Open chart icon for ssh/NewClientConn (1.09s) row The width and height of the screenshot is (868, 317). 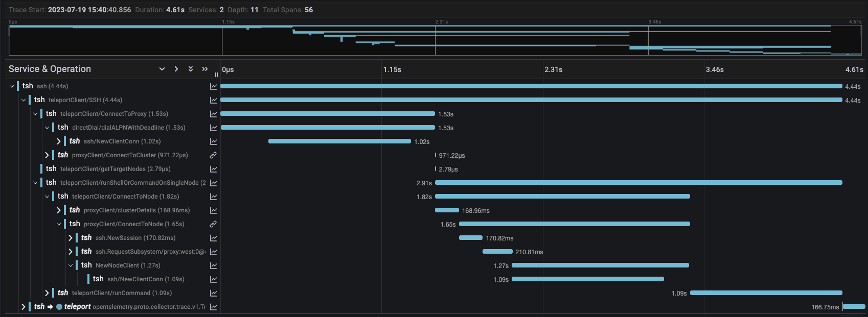(214, 279)
